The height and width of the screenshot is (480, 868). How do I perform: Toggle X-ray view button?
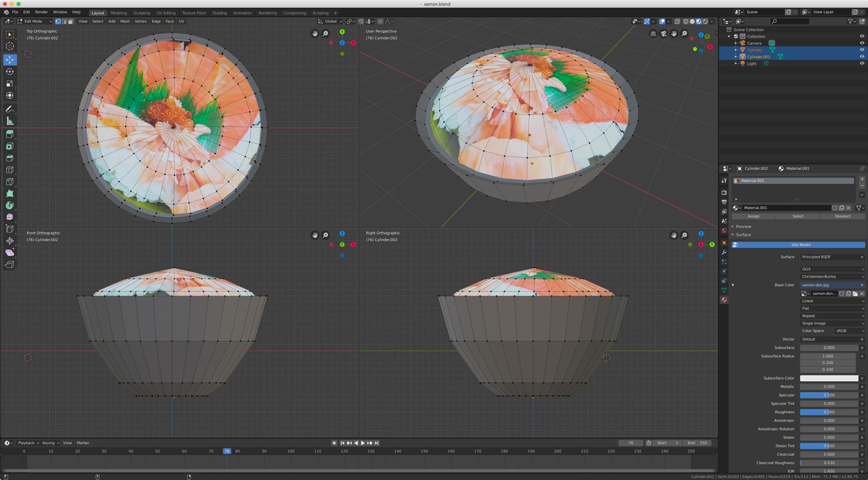point(678,22)
